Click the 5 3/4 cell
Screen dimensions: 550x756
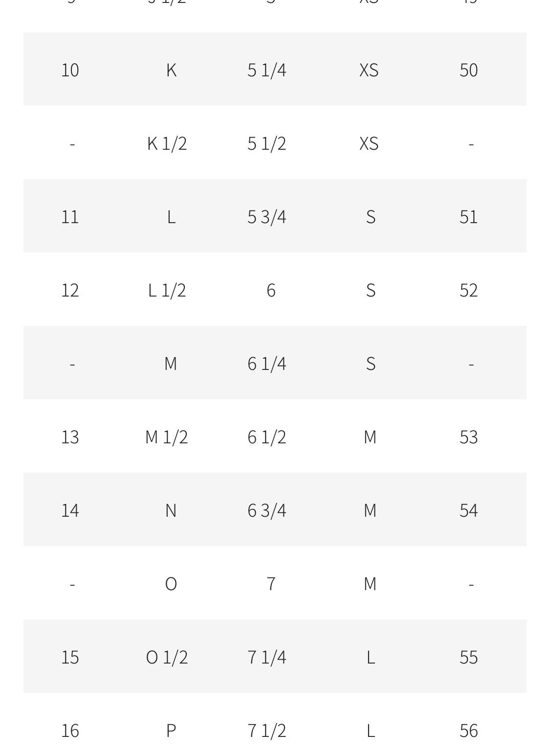pos(267,217)
